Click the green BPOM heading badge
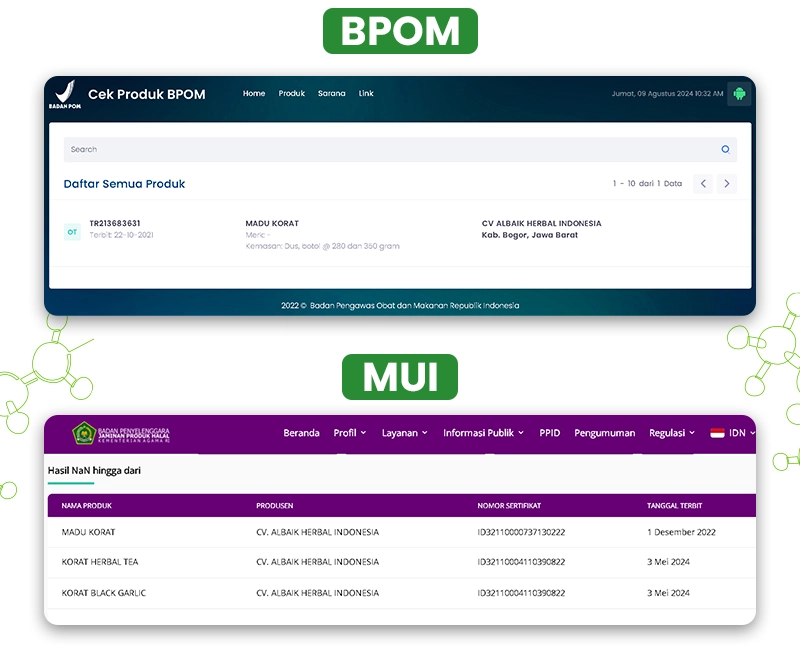This screenshot has height=659, width=800. click(400, 31)
